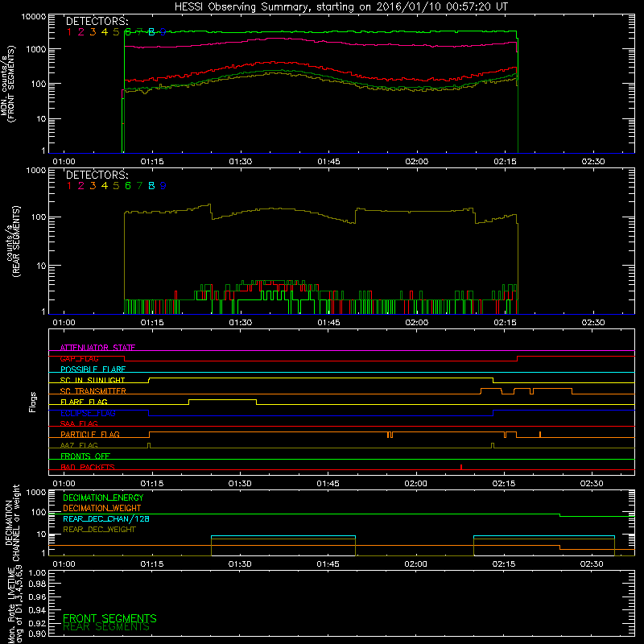The image size is (644, 644).
Task: Click the 1.00 tick on livetime axis
Action: pyautogui.click(x=37, y=573)
